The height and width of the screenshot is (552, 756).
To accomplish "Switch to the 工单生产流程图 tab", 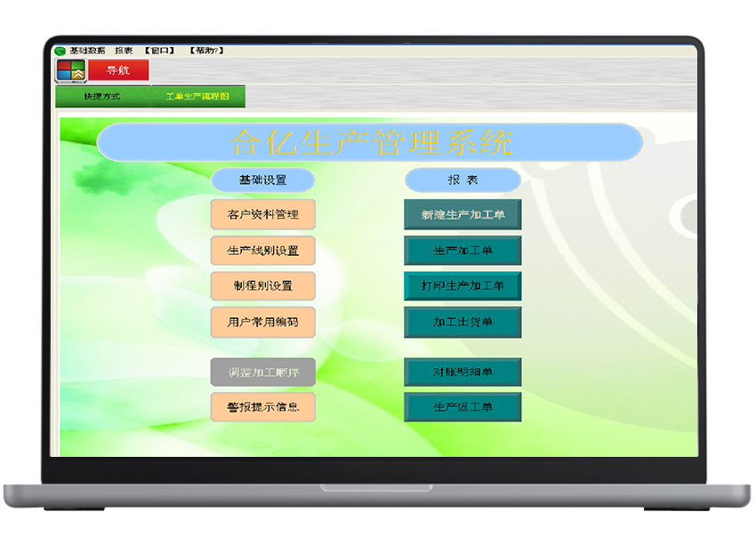I will [197, 96].
